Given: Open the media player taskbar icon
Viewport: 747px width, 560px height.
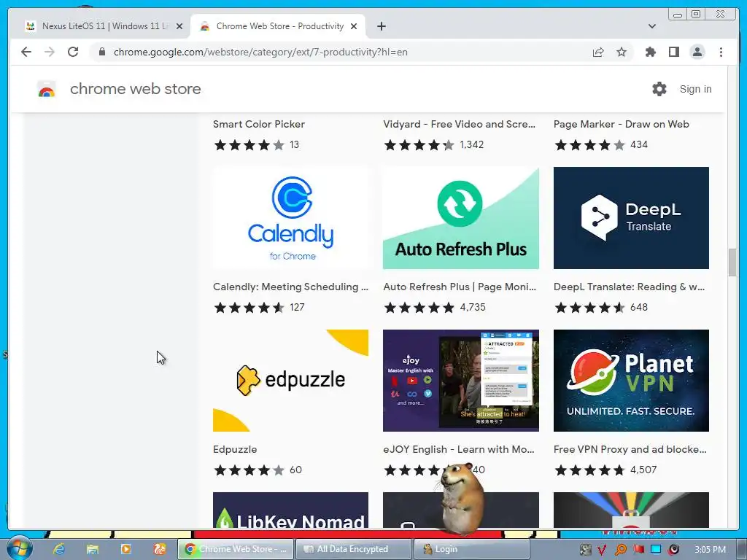Looking at the screenshot, I should tap(126, 549).
